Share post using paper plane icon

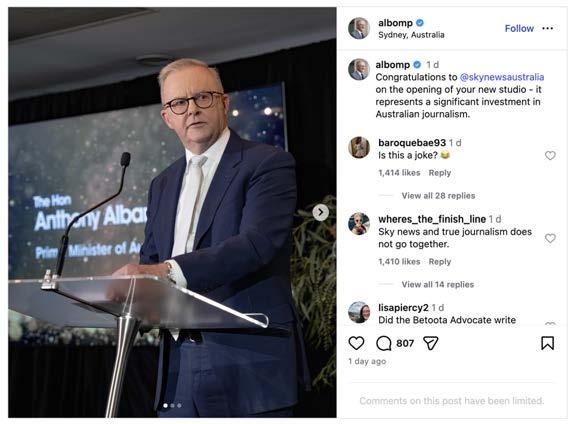pyautogui.click(x=430, y=343)
